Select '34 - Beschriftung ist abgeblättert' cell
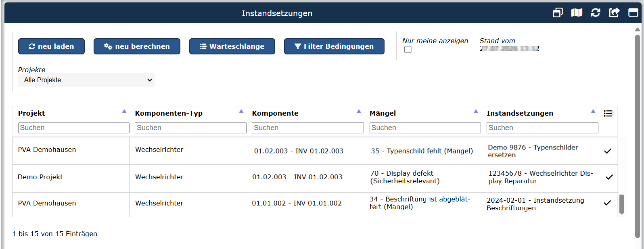The height and width of the screenshot is (249, 644). (420, 203)
